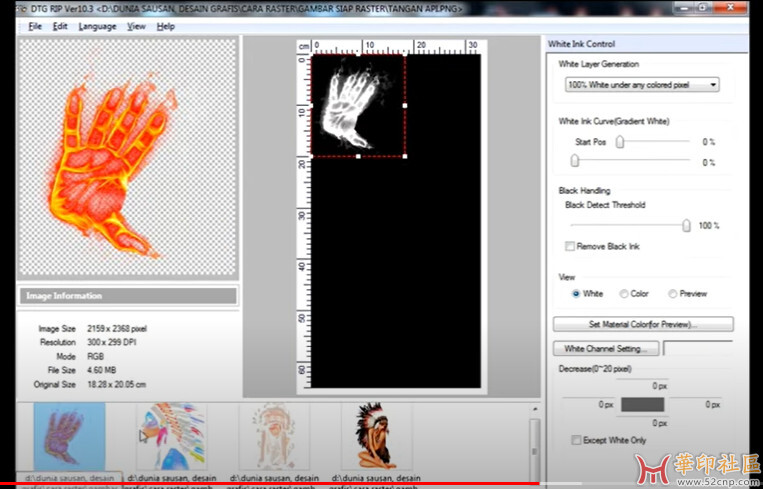Select the kneeling native woman thumbnail

[377, 436]
